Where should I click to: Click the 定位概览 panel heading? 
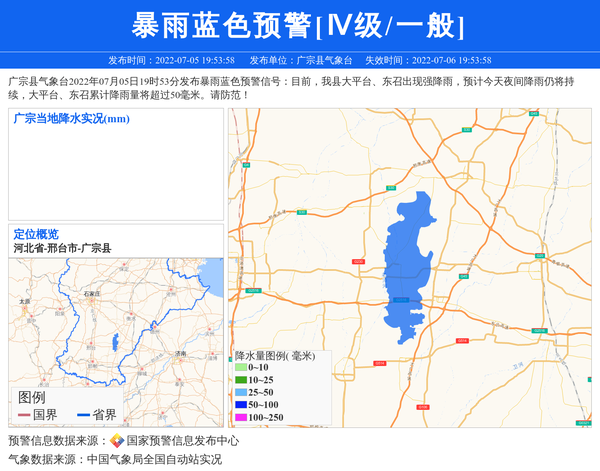point(36,234)
